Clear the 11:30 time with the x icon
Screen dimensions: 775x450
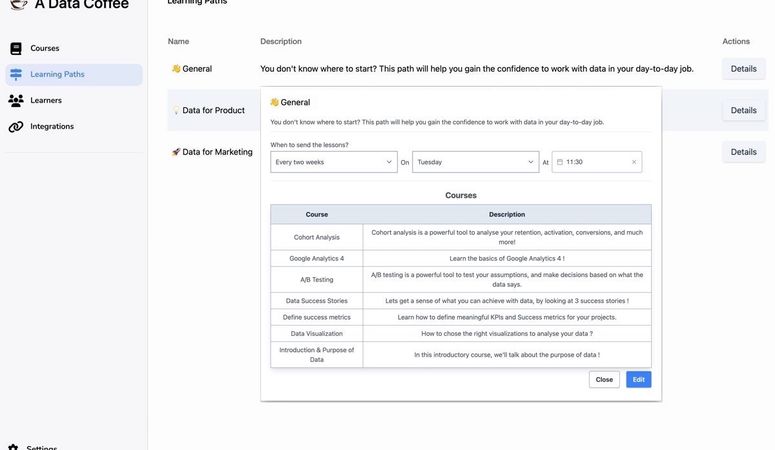pos(634,162)
